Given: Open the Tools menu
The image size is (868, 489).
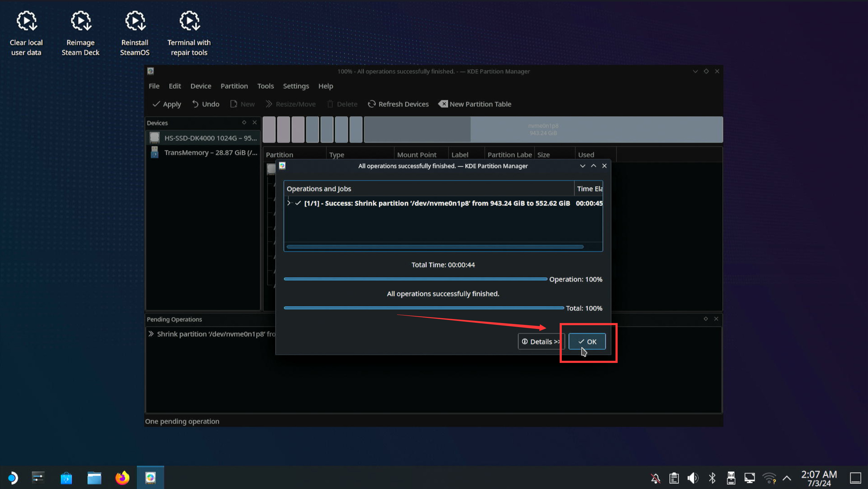Looking at the screenshot, I should 265,86.
